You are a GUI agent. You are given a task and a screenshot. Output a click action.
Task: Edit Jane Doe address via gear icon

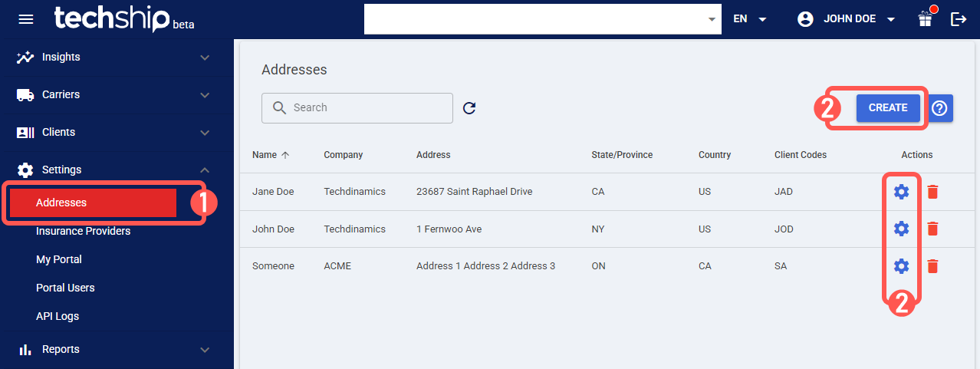tap(902, 192)
